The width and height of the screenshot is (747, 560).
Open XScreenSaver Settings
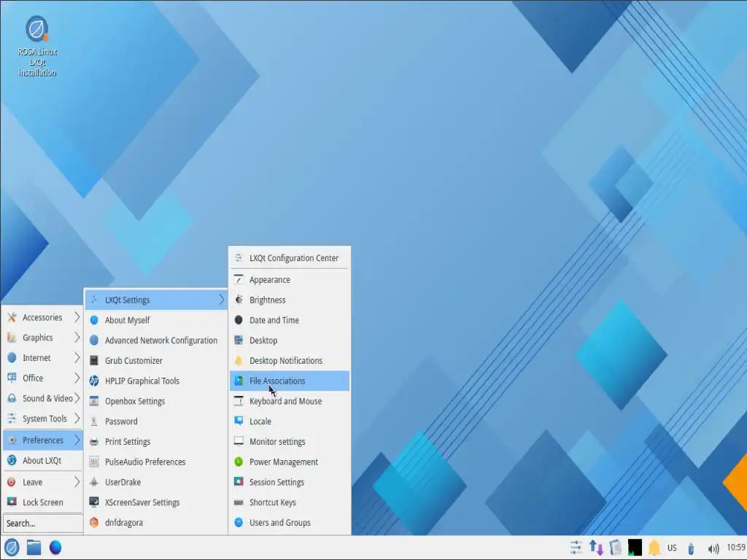pyautogui.click(x=156, y=502)
